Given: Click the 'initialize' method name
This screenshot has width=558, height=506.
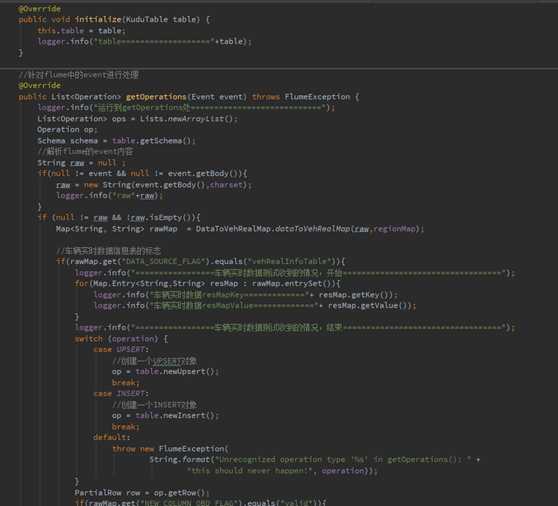Looking at the screenshot, I should pyautogui.click(x=98, y=19).
